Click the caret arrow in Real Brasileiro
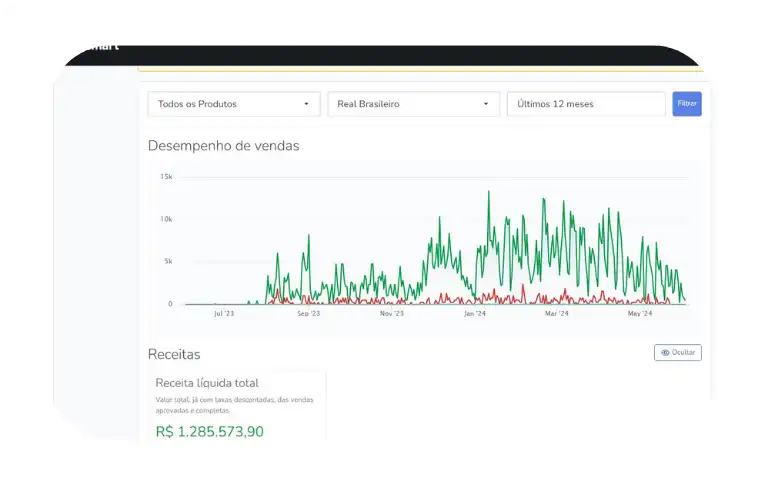 486,104
